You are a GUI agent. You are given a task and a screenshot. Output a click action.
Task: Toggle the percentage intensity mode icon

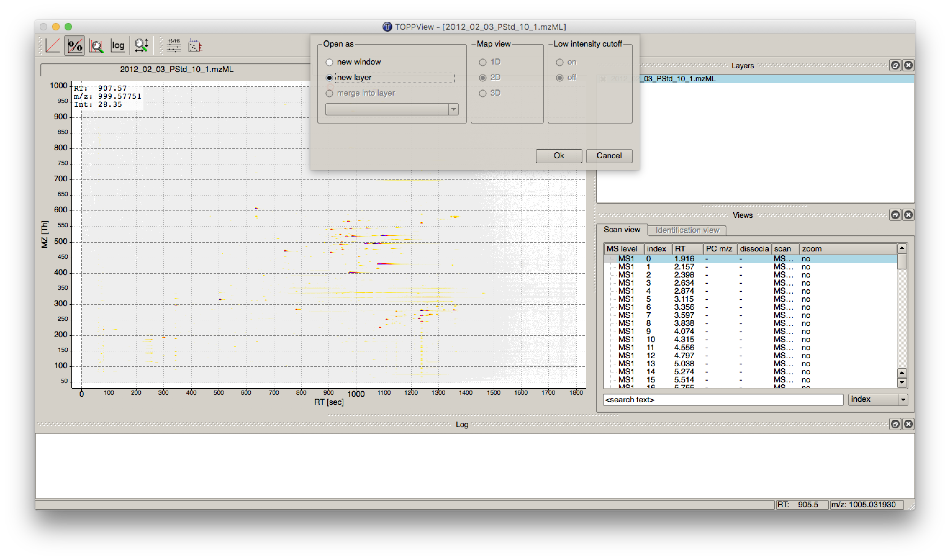pyautogui.click(x=75, y=46)
